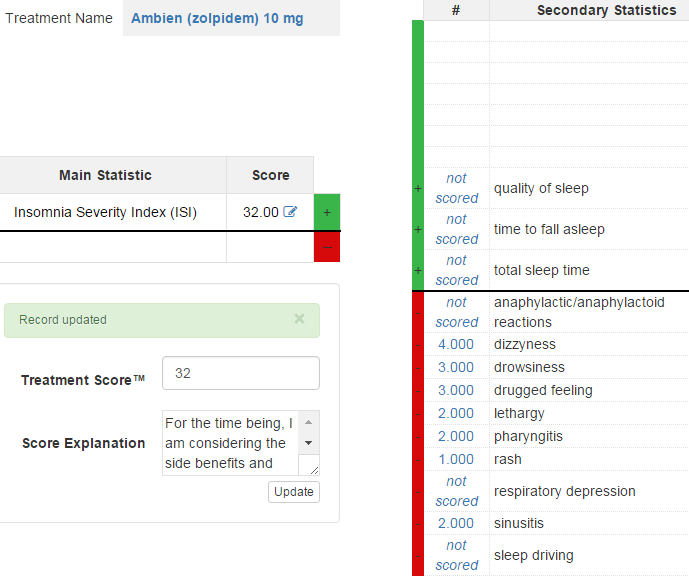The image size is (689, 581).
Task: Click the 2.000 score for pharyngitis
Action: 456,436
